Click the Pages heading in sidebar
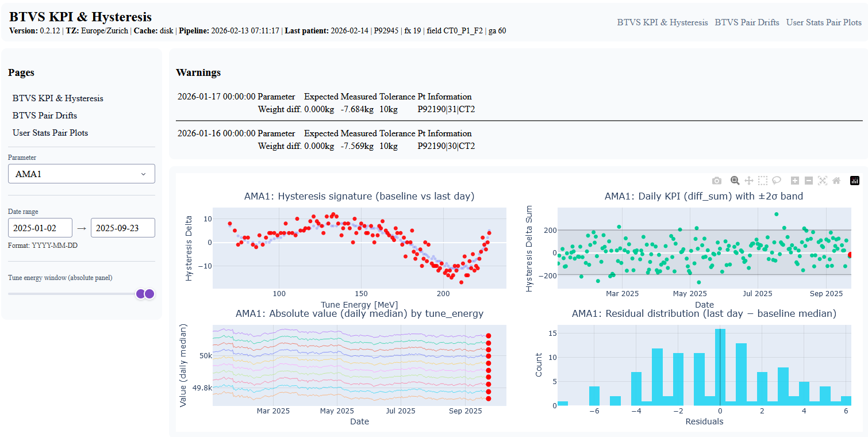868x437 pixels. point(21,72)
